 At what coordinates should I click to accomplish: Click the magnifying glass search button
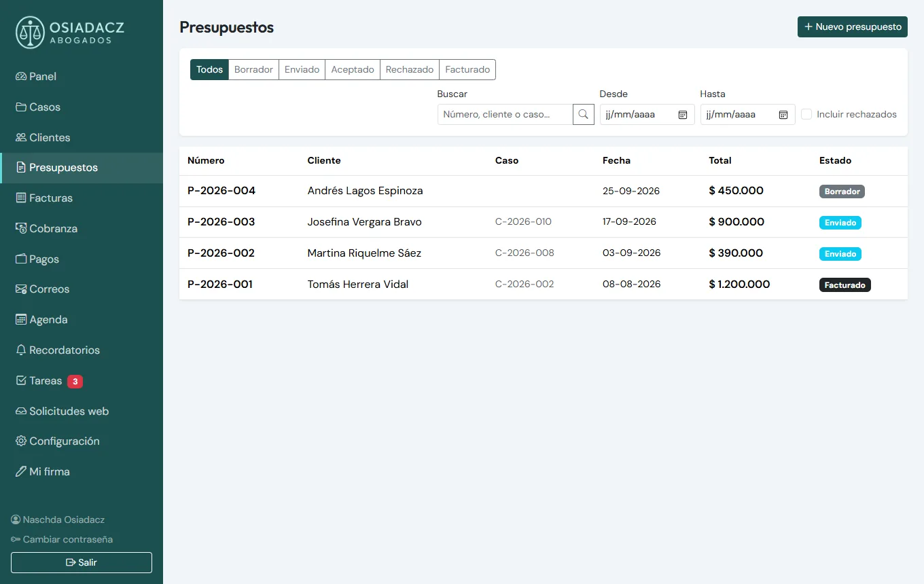pos(584,115)
